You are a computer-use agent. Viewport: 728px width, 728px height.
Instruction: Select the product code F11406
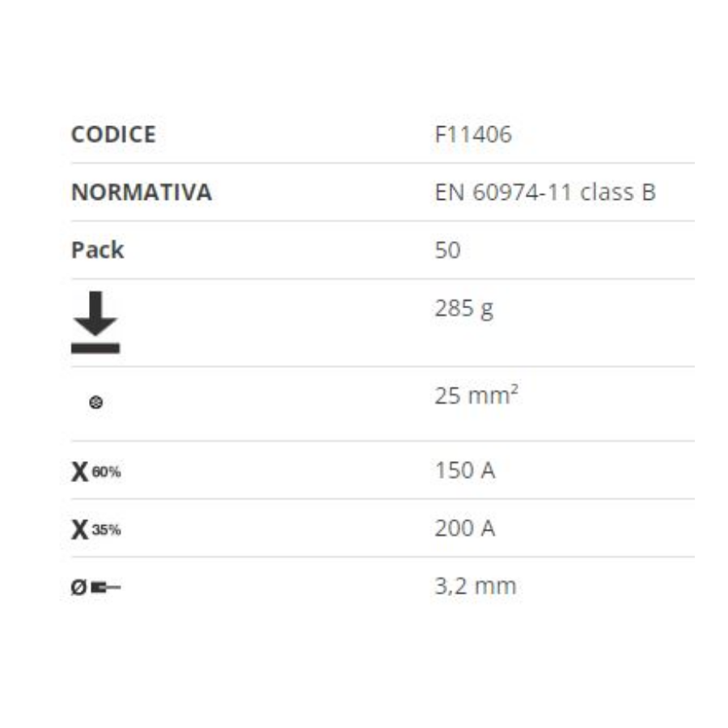473,134
